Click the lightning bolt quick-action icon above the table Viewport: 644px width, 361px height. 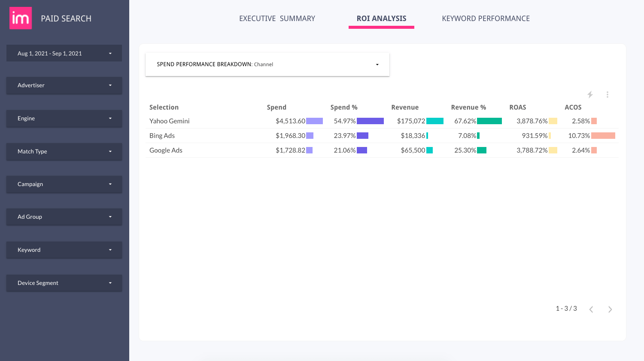pos(590,94)
